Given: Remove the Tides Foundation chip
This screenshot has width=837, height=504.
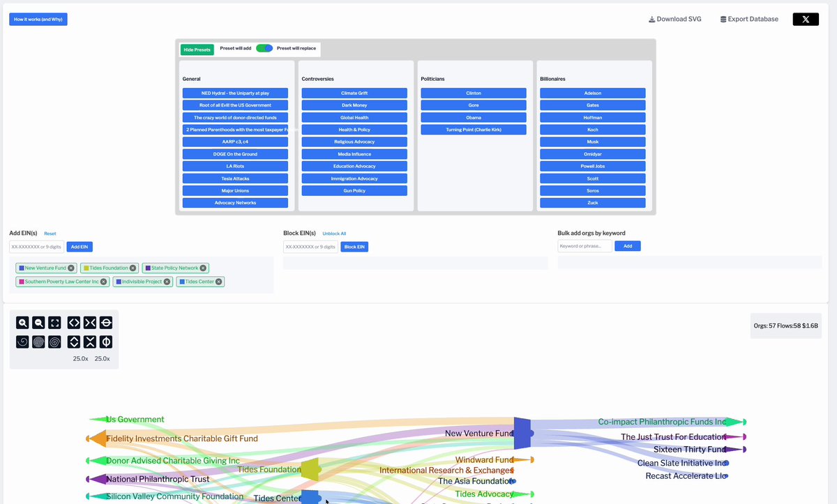Looking at the screenshot, I should 133,268.
